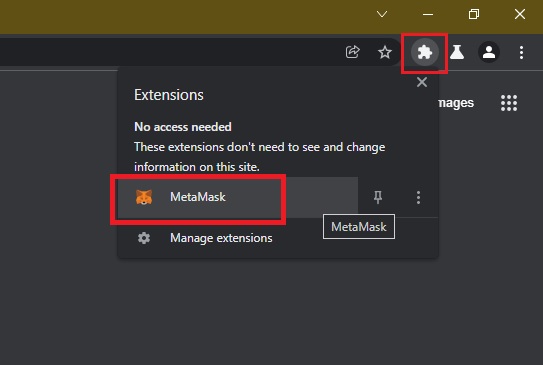Open the Google apps grid
This screenshot has height=365, width=543.
(509, 103)
